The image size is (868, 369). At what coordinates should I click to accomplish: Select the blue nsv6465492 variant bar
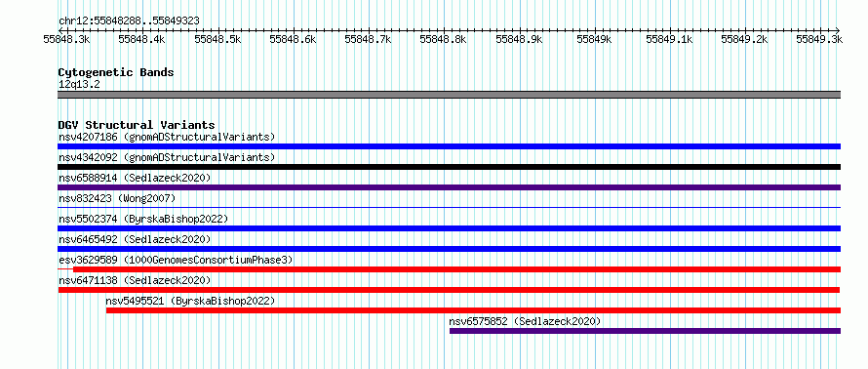click(449, 249)
